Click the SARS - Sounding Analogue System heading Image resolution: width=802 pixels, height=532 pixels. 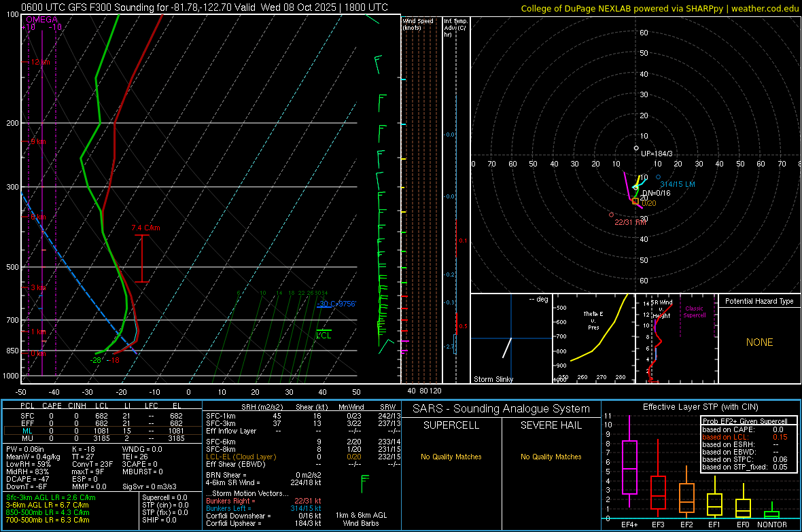502,409
